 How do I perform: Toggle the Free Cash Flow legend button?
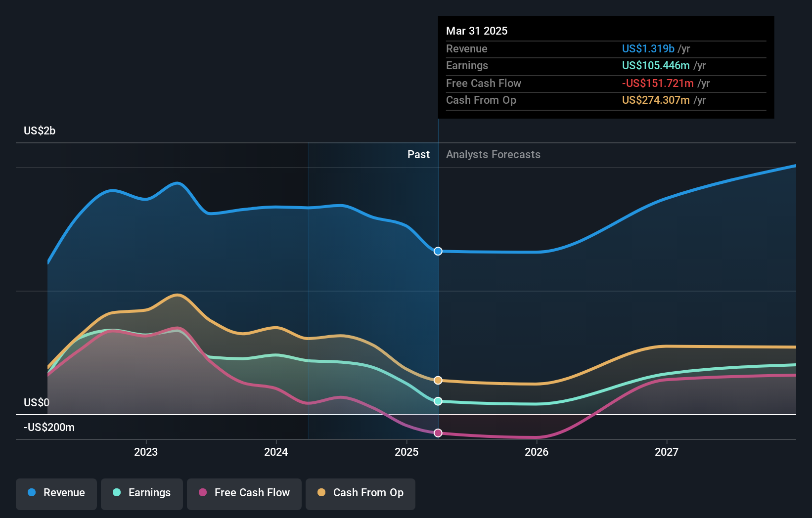point(244,494)
